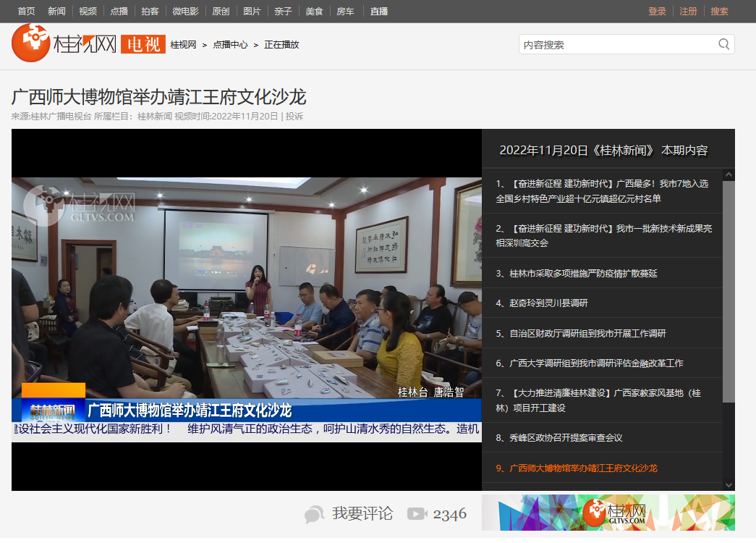Screen dimensions: 756x543
Task: Click the orange 电视 badge
Action: coord(143,44)
